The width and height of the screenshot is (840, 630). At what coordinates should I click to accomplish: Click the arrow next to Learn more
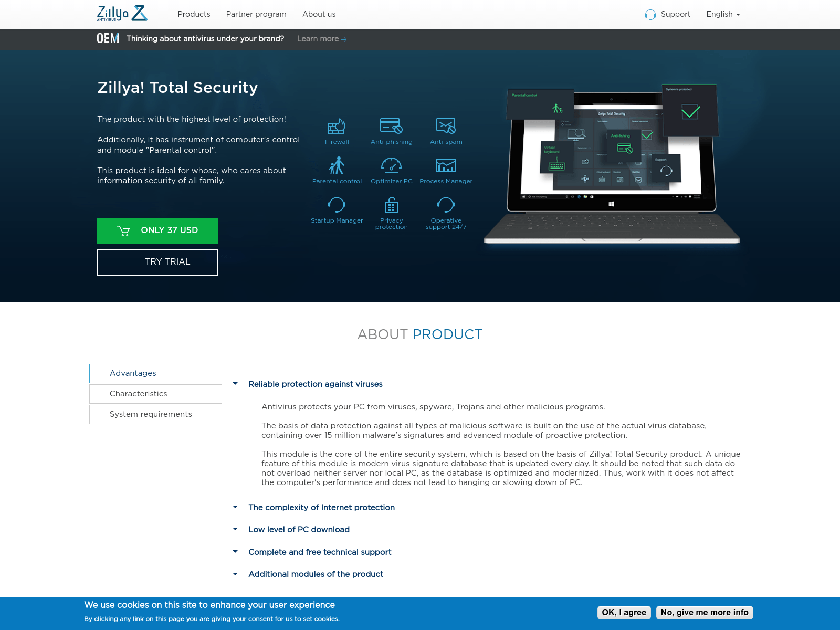click(344, 39)
